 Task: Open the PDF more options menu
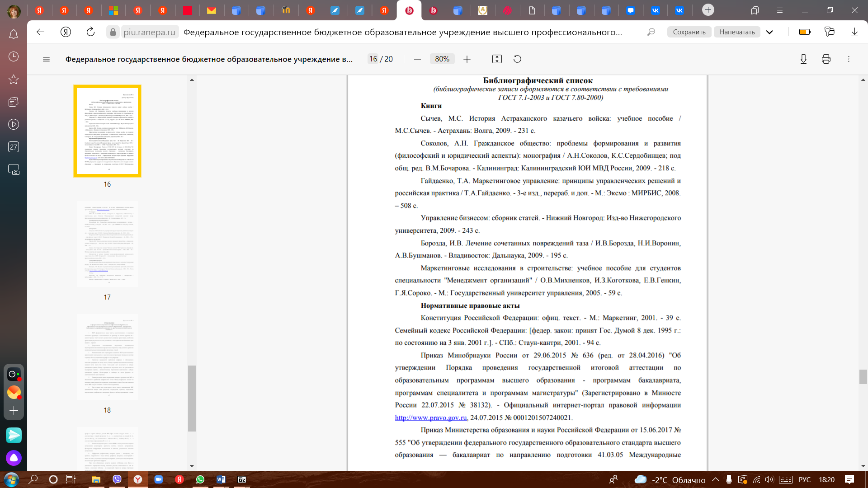[849, 59]
